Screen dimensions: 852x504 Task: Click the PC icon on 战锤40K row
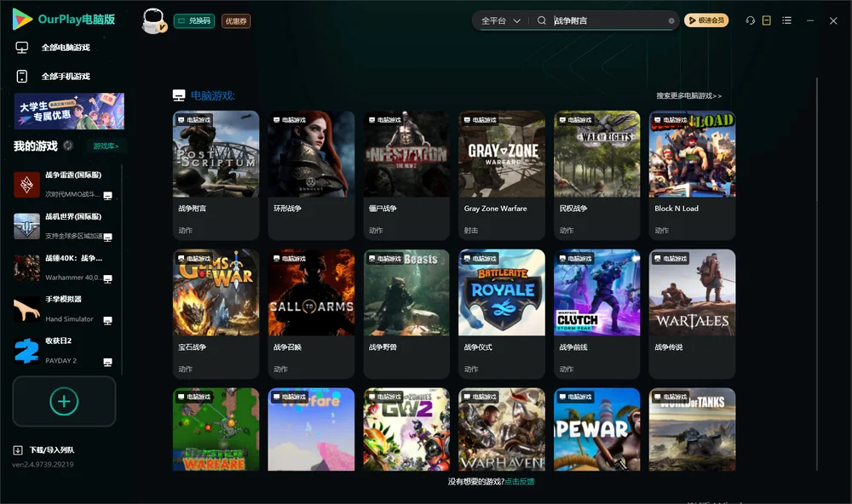[x=107, y=278]
